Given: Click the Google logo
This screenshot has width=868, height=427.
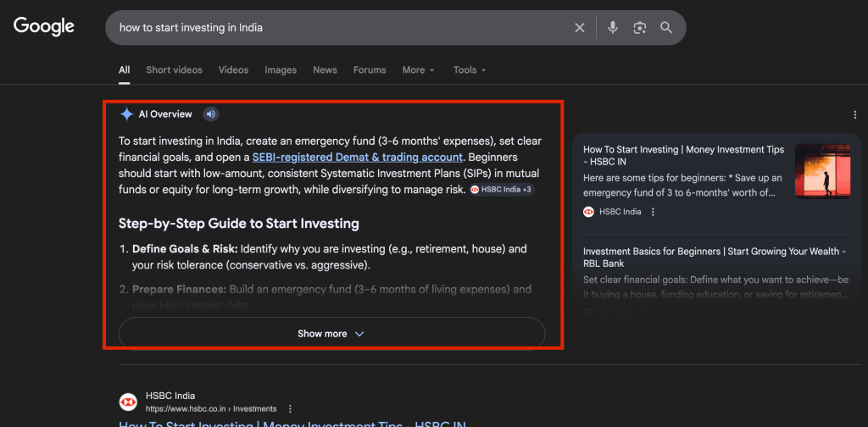Looking at the screenshot, I should (44, 27).
